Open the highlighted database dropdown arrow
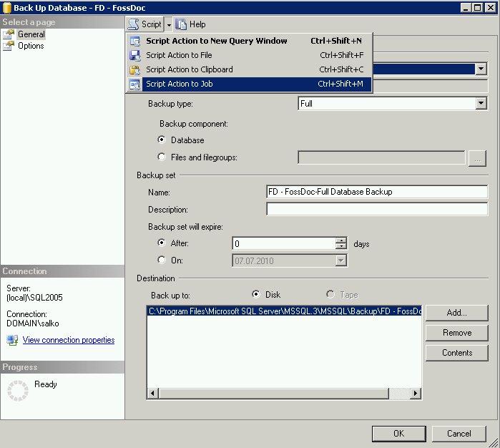 click(481, 69)
